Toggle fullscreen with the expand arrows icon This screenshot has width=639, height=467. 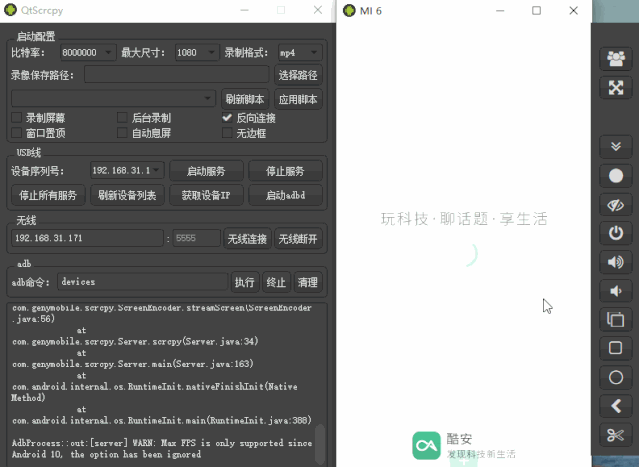click(x=616, y=87)
